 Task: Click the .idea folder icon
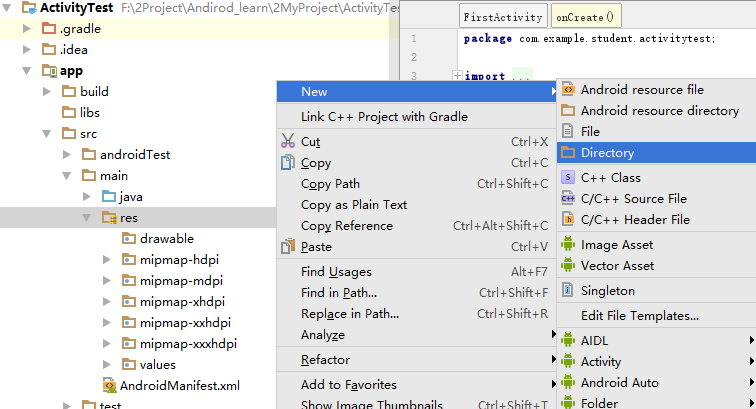click(49, 50)
